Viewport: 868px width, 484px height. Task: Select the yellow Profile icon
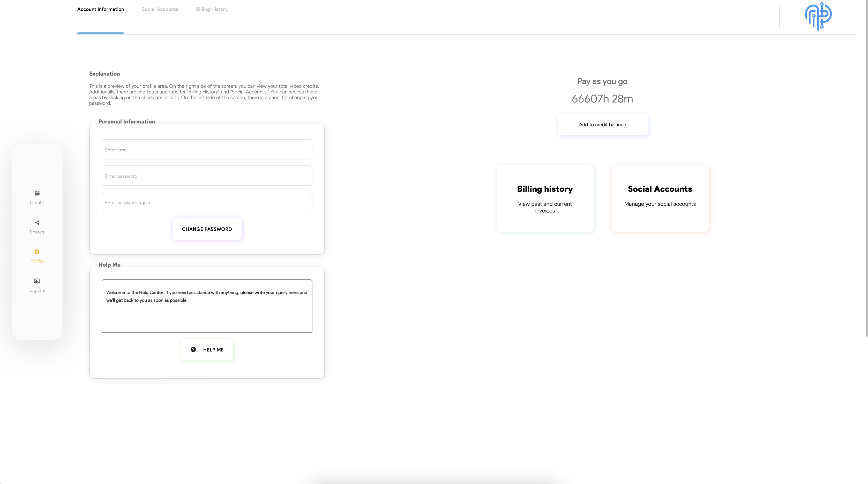[x=37, y=252]
